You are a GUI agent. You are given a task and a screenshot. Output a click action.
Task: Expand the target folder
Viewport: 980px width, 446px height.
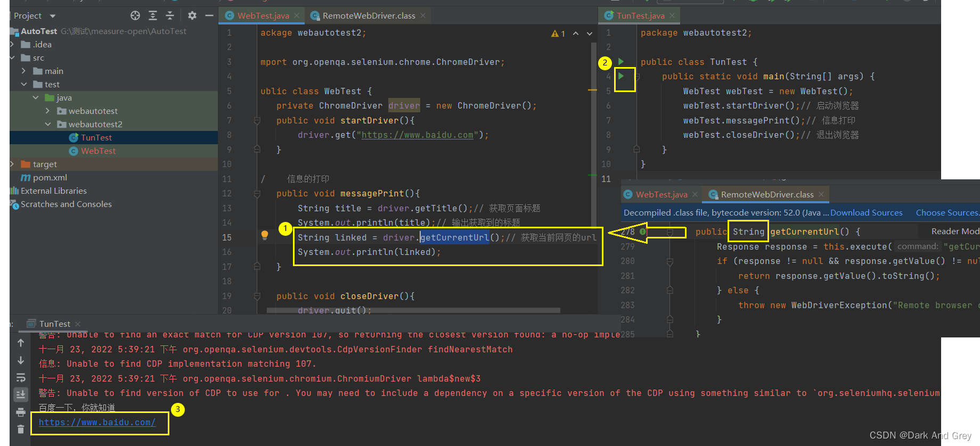12,164
